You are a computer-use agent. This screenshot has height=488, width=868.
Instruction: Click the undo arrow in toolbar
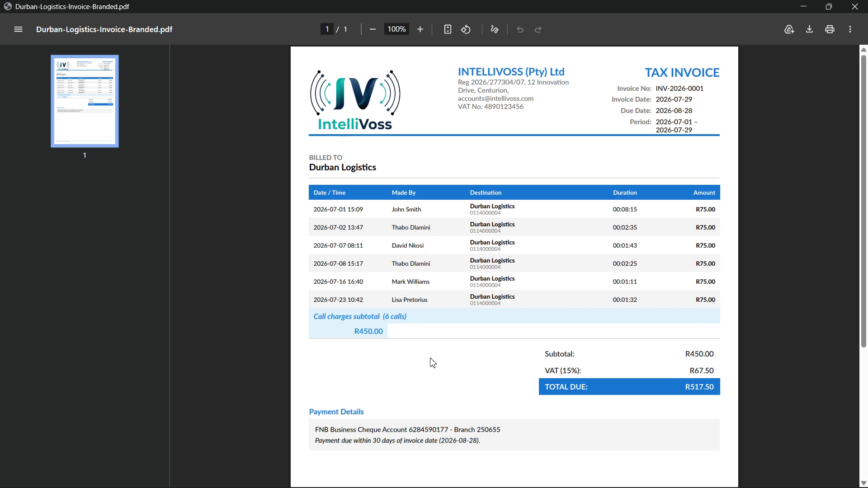coord(520,29)
